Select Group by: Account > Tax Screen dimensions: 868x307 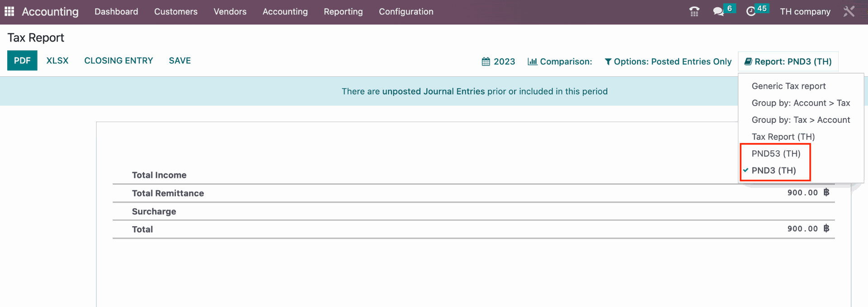pos(801,103)
